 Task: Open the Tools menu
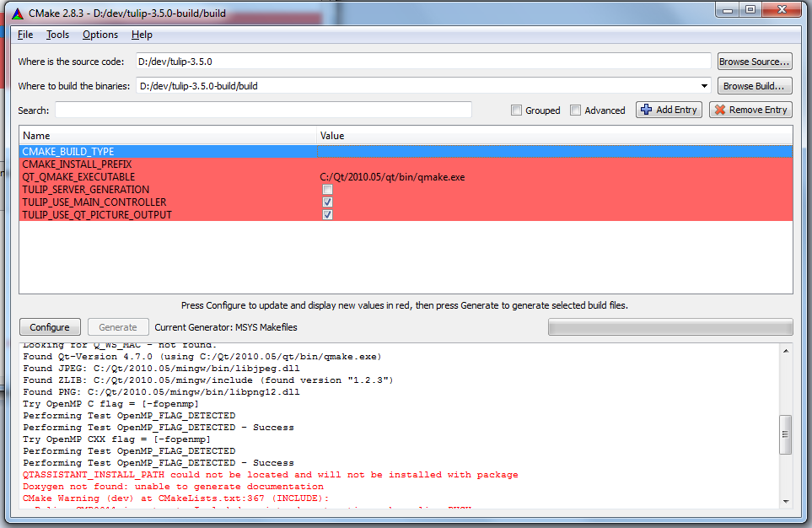pyautogui.click(x=57, y=35)
